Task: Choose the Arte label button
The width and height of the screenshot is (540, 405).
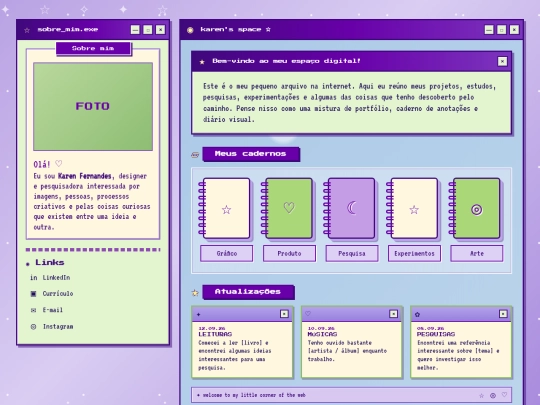Action: click(477, 253)
